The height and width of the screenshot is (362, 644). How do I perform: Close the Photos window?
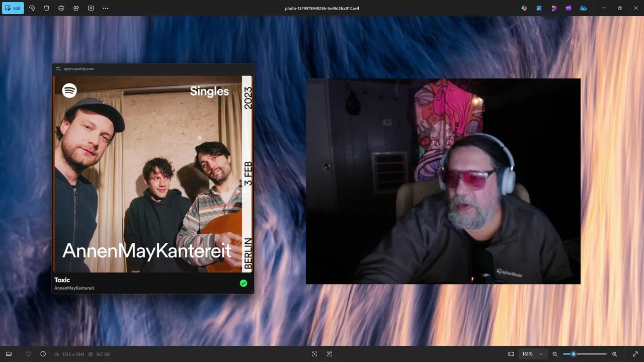coord(635,8)
